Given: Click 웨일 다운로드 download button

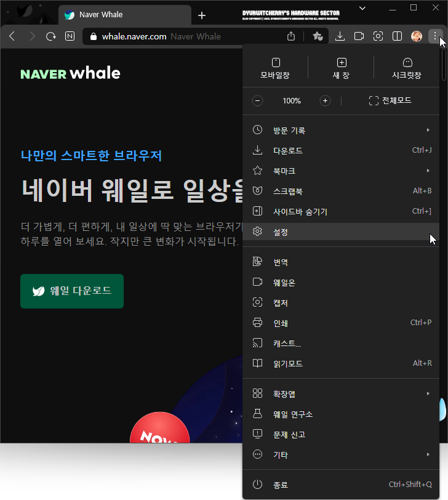Looking at the screenshot, I should click(72, 291).
